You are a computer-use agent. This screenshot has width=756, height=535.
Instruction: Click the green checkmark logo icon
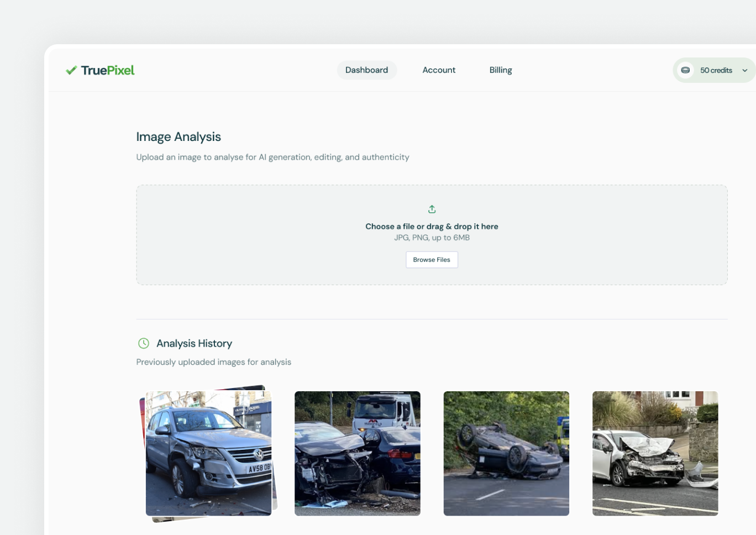pyautogui.click(x=71, y=70)
